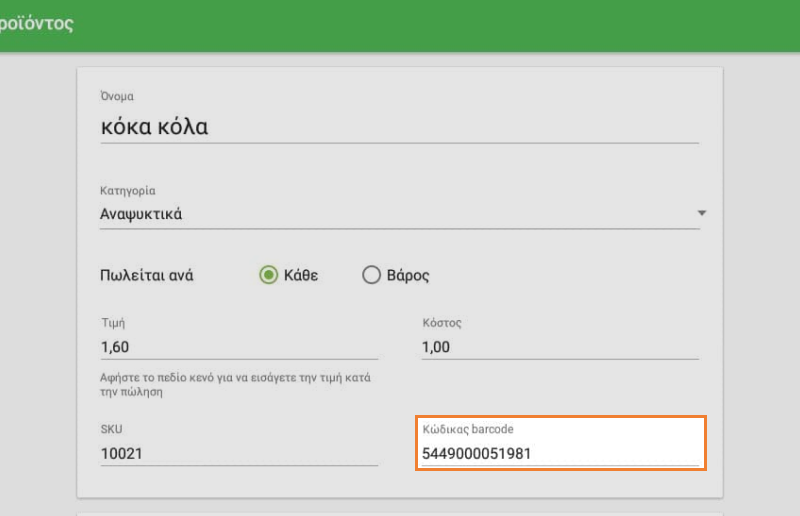Click the Κώδικας barcode label
Viewport: 800px width, 516px height.
pyautogui.click(x=467, y=429)
